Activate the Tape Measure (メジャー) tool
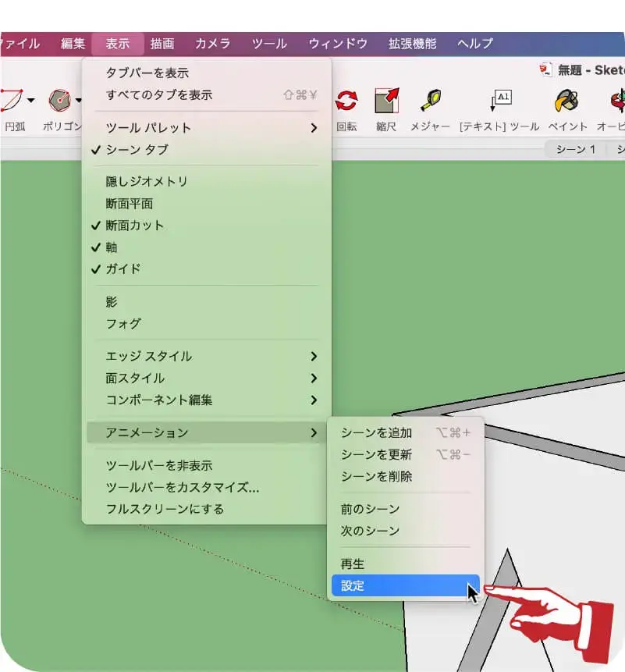This screenshot has height=672, width=625. coord(429,101)
